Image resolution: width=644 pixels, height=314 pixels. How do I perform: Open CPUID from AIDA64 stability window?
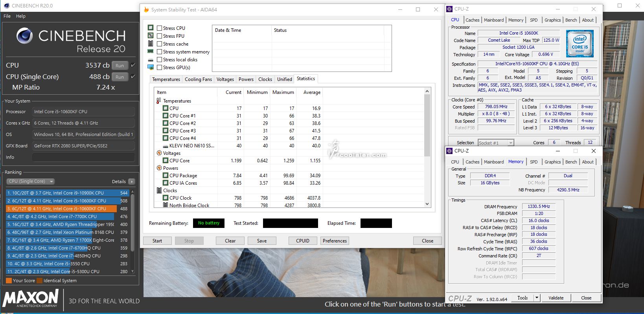click(x=303, y=241)
